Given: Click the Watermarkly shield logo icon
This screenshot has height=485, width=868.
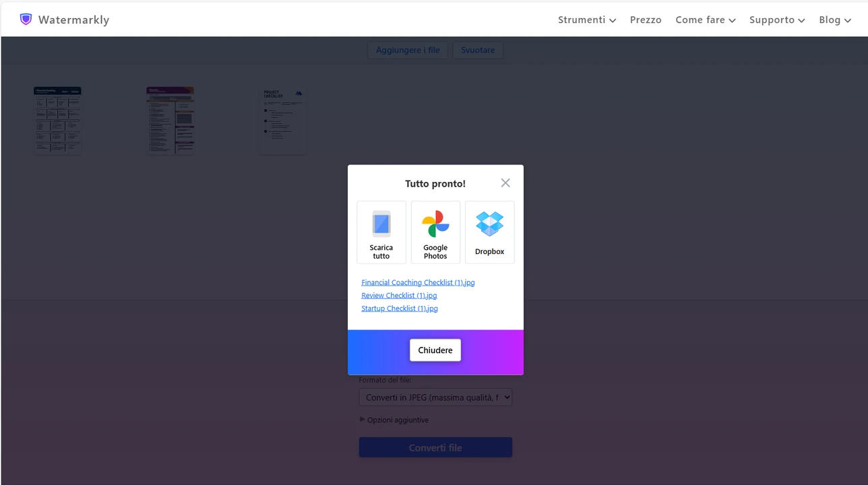Looking at the screenshot, I should click(x=26, y=19).
